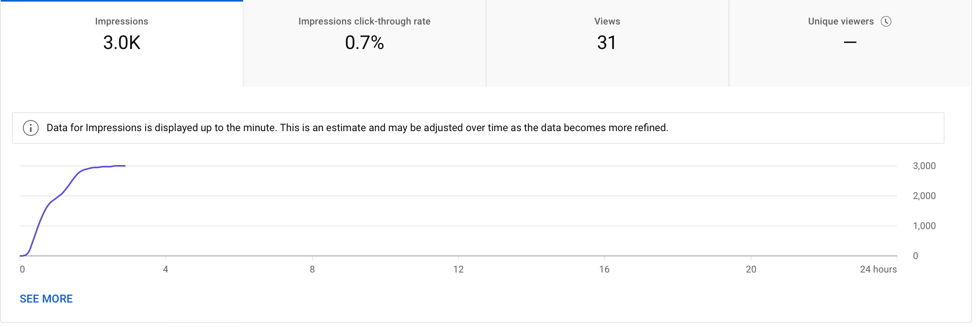Click the SEE MORE link
The image size is (980, 327).
point(46,299)
